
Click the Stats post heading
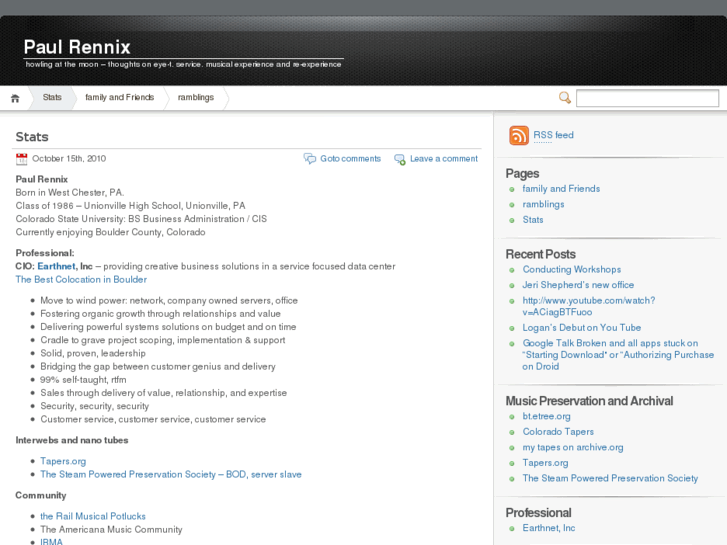click(32, 137)
